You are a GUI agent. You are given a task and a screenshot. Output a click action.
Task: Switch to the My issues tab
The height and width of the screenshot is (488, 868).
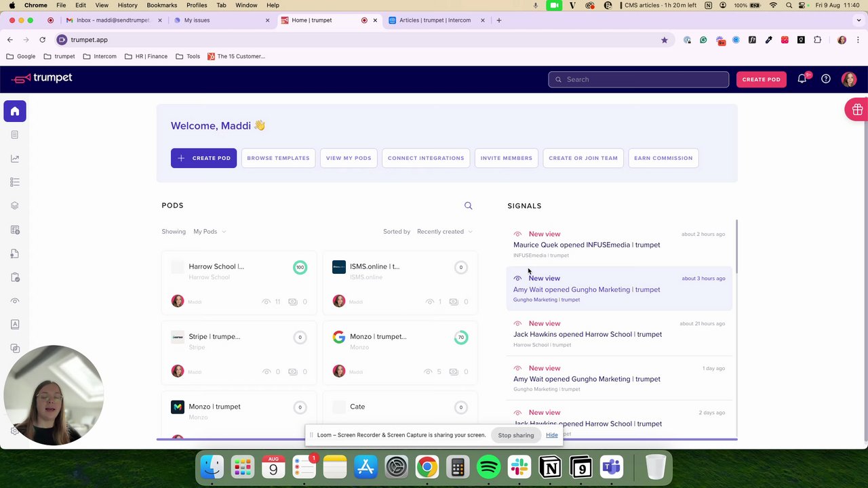click(x=221, y=20)
